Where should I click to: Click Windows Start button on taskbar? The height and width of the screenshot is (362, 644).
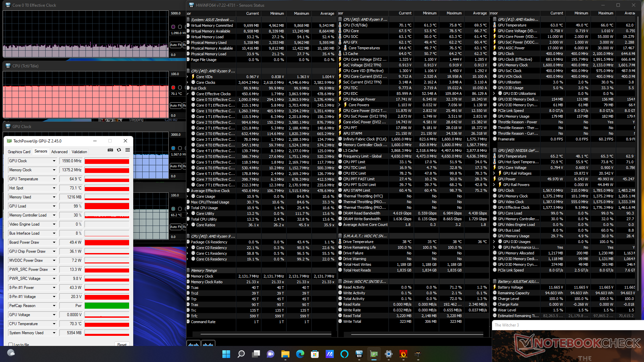point(226,354)
